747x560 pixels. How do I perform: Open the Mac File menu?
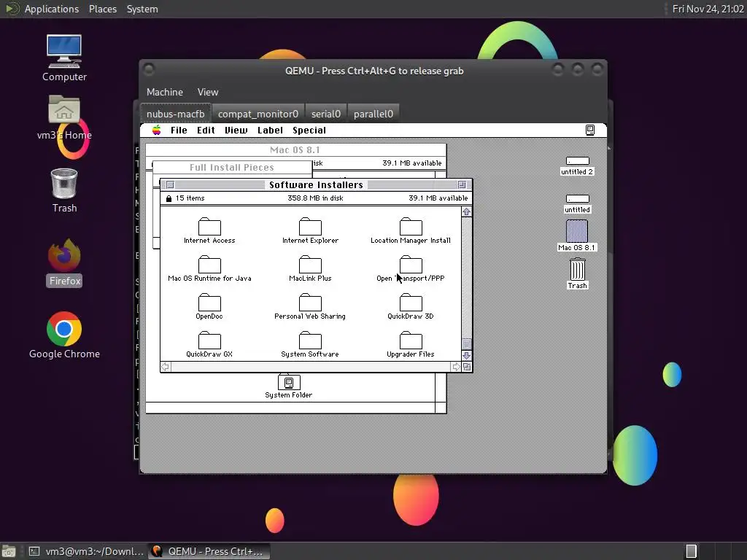click(179, 130)
